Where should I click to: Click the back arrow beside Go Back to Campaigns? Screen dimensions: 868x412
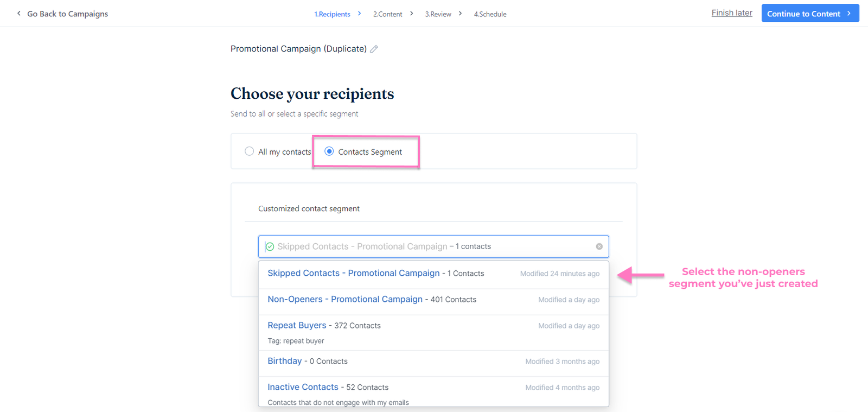pyautogui.click(x=19, y=14)
